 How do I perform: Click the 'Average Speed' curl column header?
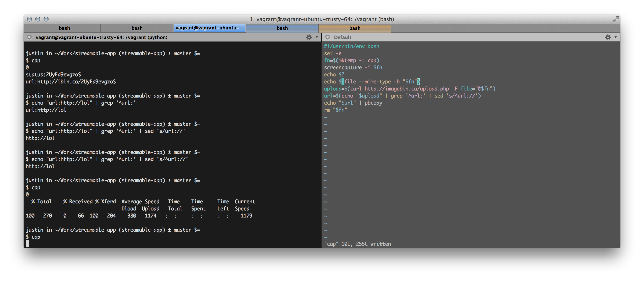(140, 202)
